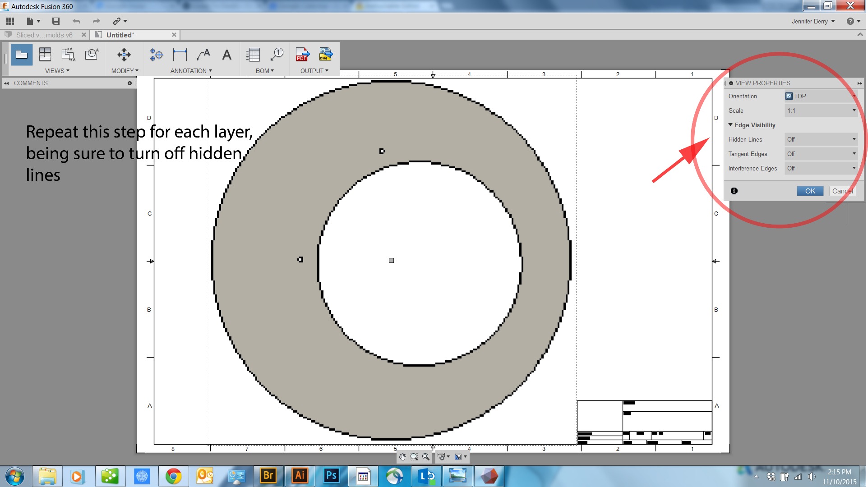Select the Text annotation tool

(x=226, y=55)
